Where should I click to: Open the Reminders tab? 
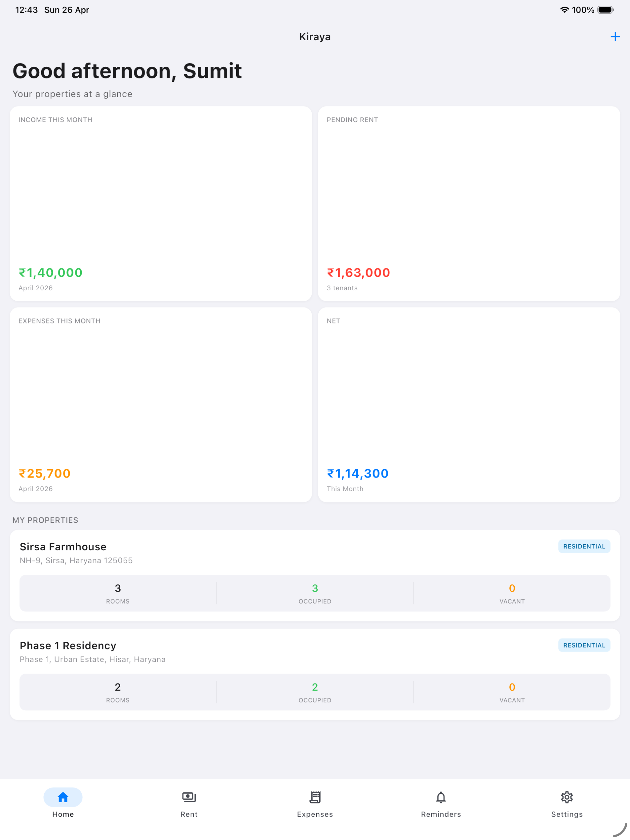pos(441,803)
